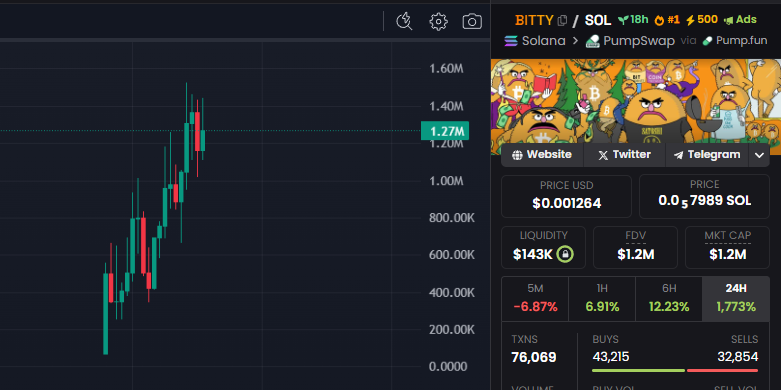This screenshot has width=781, height=390.
Task: Open the token Website link
Action: pos(542,155)
